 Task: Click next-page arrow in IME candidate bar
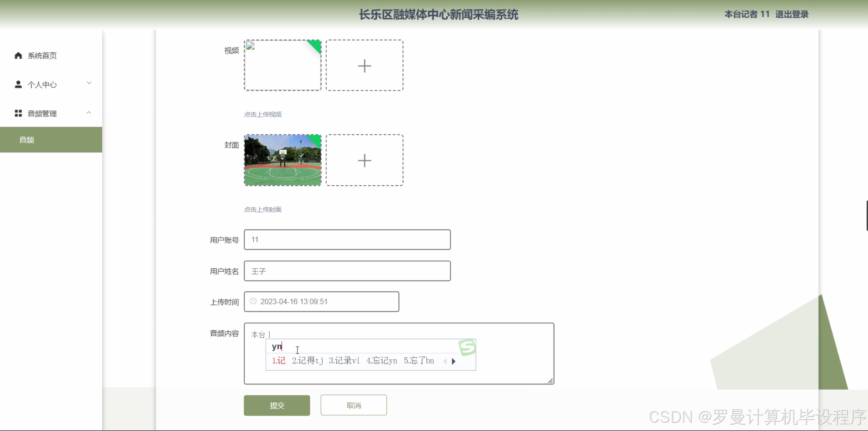454,361
